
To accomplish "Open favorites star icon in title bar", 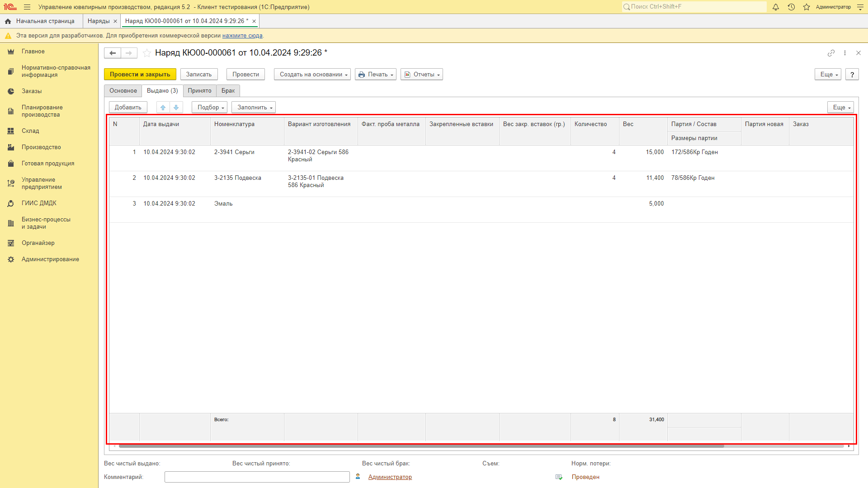I will 807,7.
